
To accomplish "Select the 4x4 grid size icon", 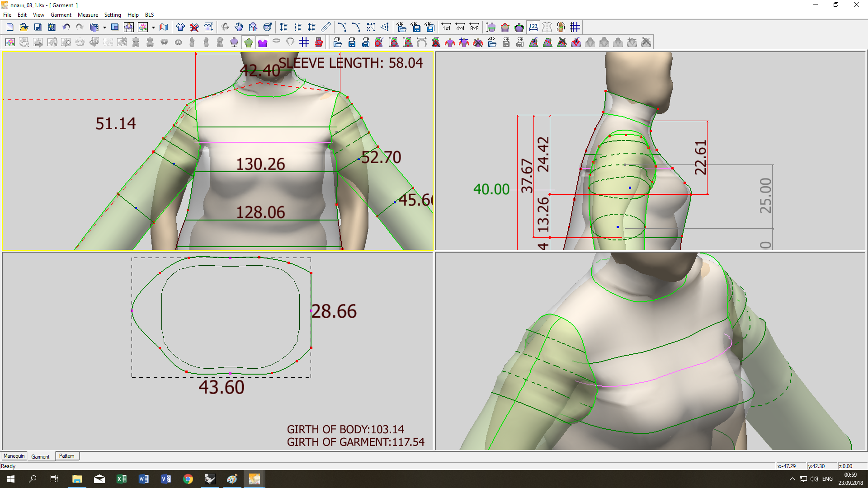I will pos(460,28).
